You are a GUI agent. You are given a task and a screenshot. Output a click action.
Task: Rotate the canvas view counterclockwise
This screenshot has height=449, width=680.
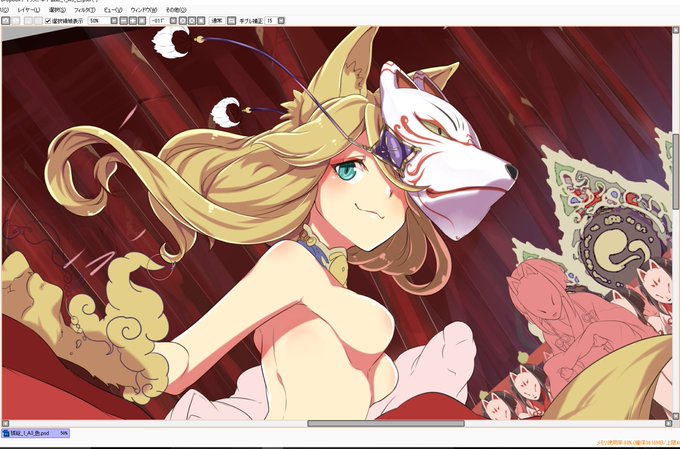(183, 20)
